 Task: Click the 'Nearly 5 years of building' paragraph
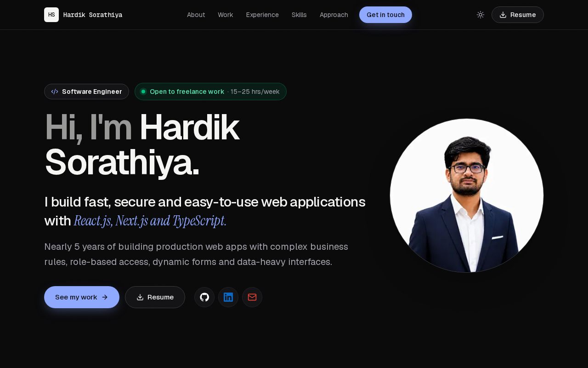(x=196, y=254)
